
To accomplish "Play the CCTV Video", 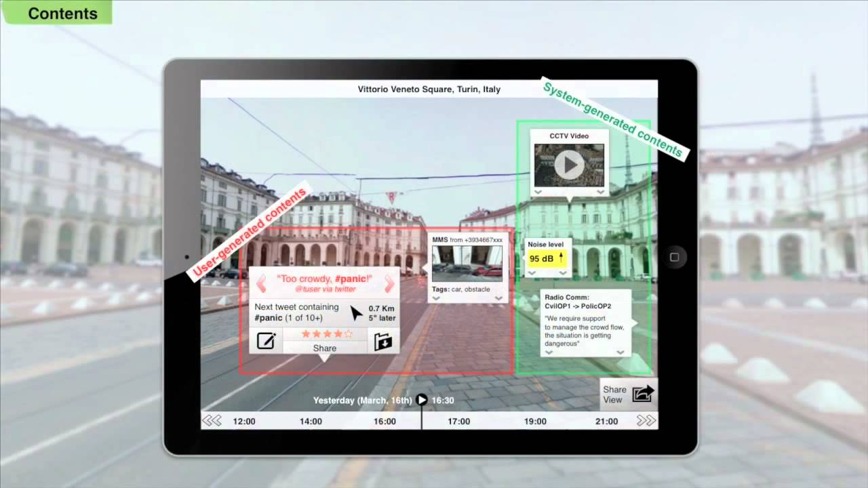I will coord(570,164).
